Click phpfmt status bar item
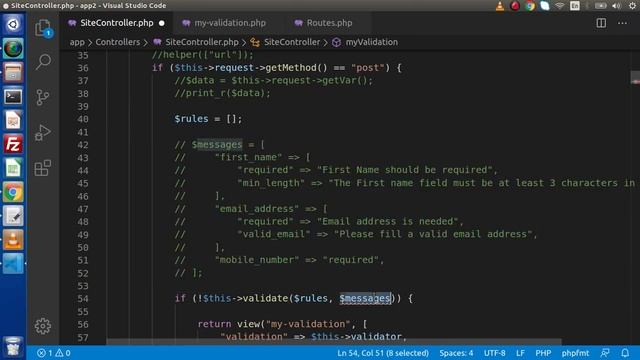Screen dimensions: 640x360 pos(575,353)
